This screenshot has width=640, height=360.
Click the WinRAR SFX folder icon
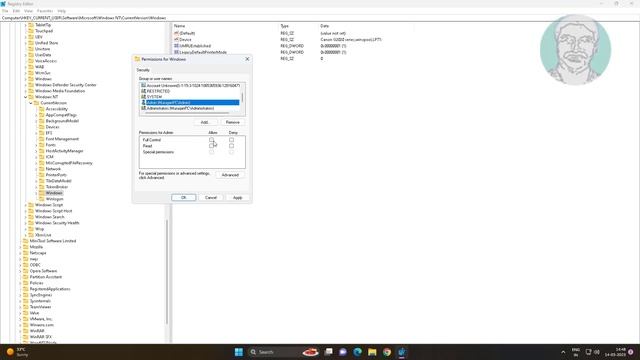(x=26, y=337)
